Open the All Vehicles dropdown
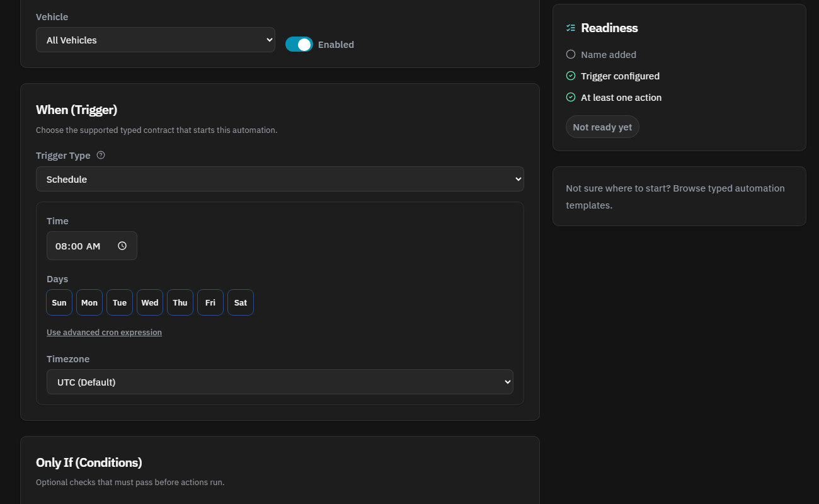The width and height of the screenshot is (819, 504). pos(156,40)
